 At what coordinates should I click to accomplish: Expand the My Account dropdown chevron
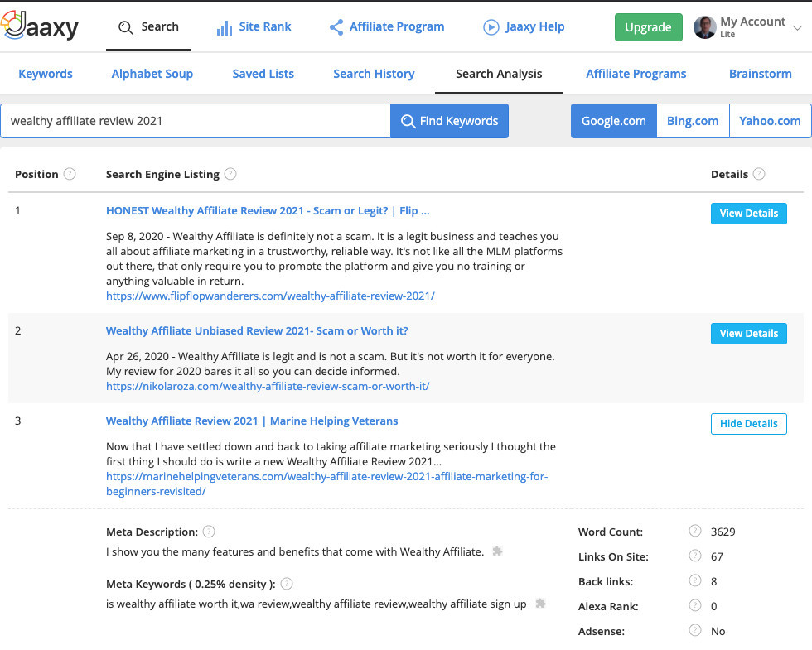[797, 28]
